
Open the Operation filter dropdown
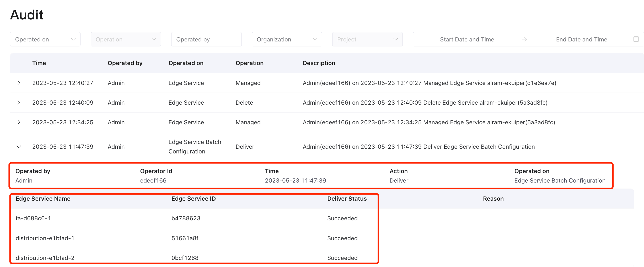(x=126, y=39)
